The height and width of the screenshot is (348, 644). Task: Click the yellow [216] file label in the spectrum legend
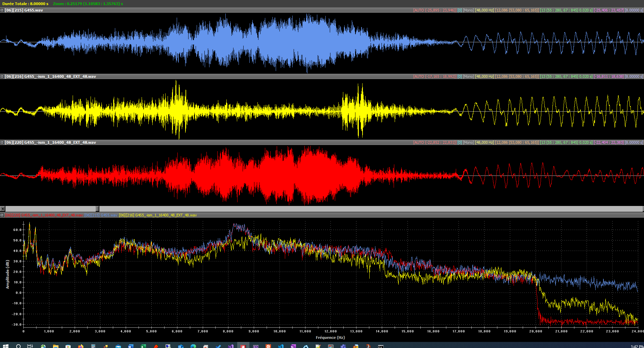(x=158, y=215)
